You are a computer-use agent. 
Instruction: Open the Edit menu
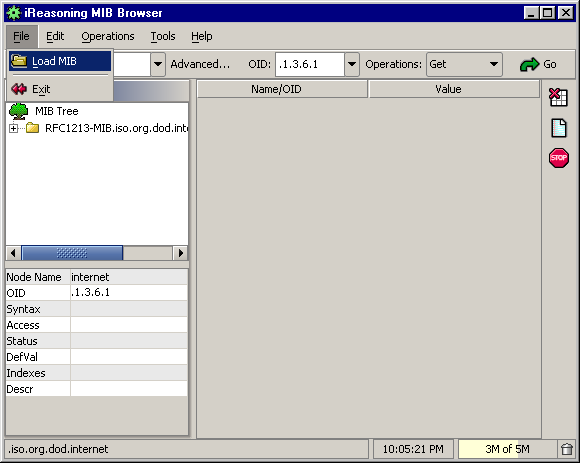click(55, 36)
